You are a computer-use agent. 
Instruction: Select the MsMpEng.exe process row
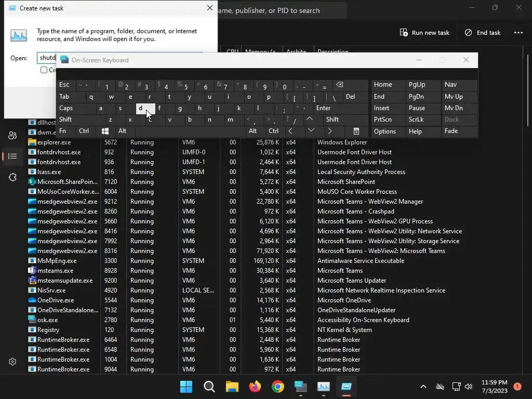click(x=274, y=261)
